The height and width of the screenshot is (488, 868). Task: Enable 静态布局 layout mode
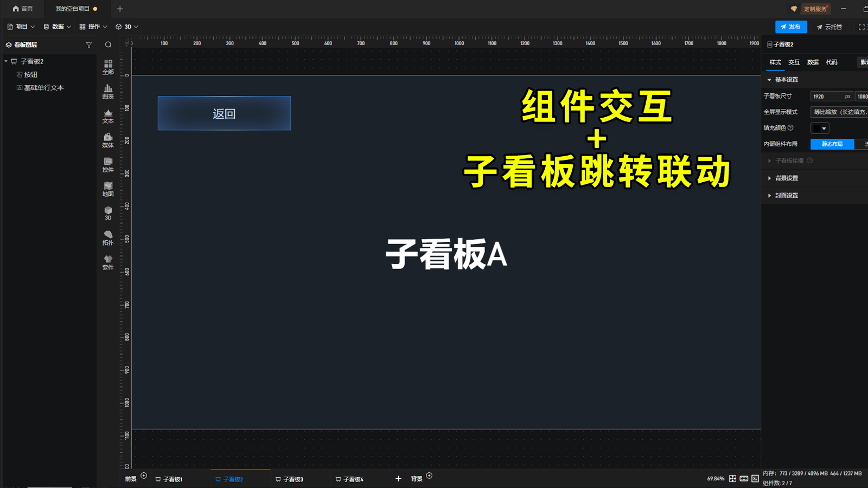(x=831, y=144)
